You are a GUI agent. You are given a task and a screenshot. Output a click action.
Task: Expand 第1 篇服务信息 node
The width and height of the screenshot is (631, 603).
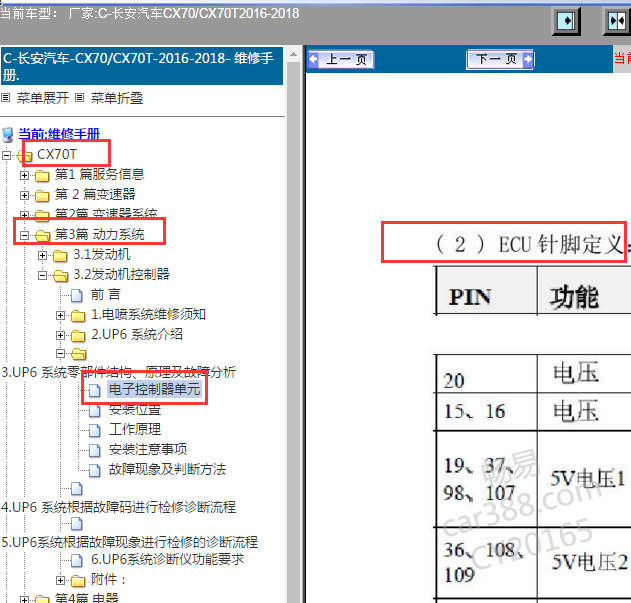click(25, 176)
